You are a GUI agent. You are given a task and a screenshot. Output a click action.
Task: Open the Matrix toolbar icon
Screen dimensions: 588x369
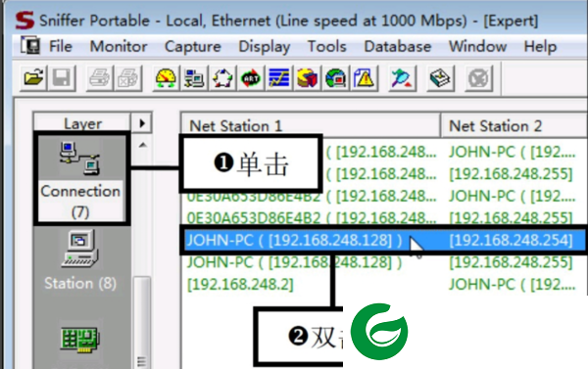pos(222,78)
